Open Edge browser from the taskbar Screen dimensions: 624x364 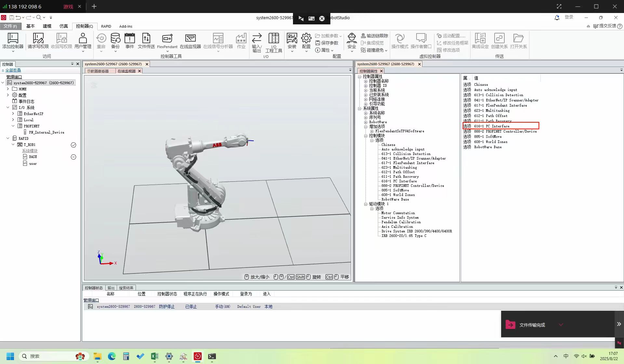(x=112, y=357)
